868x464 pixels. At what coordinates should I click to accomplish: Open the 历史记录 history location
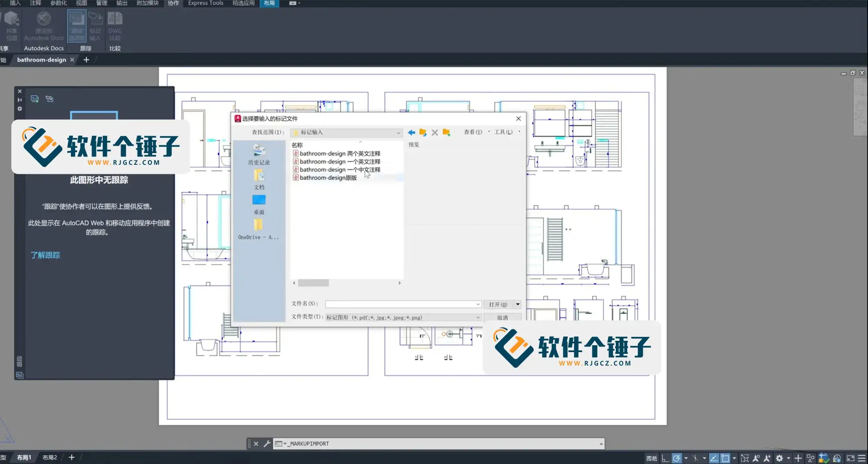tap(259, 155)
